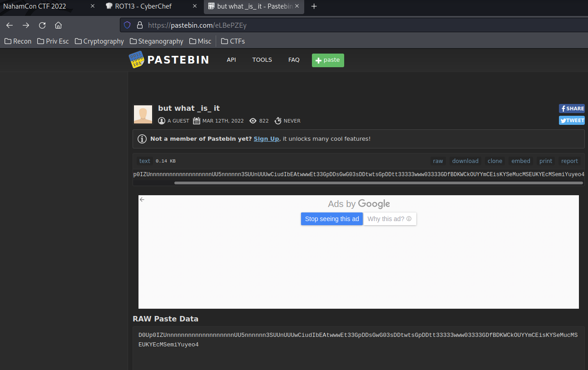Viewport: 588px width, 370px height.
Task: Click the browser forward arrow
Action: (26, 25)
